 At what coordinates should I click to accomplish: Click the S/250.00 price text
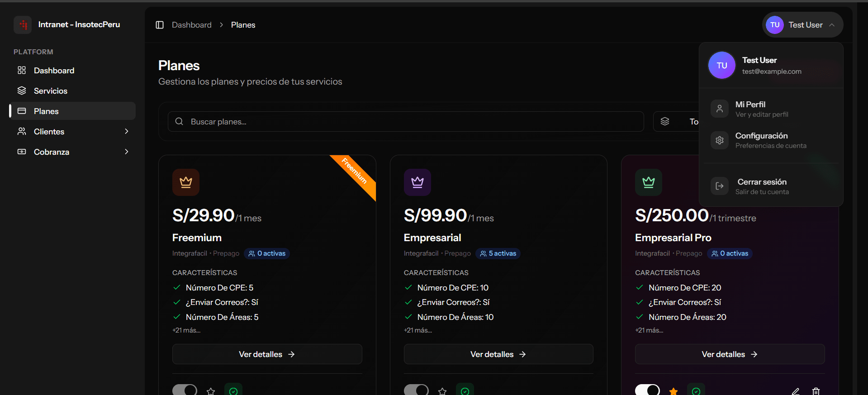(x=672, y=215)
